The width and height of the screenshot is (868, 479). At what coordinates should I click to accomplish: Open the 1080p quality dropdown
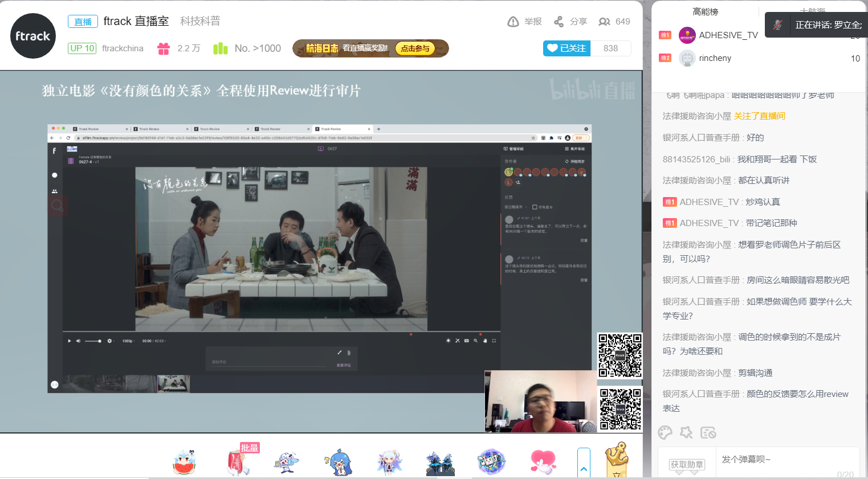128,341
